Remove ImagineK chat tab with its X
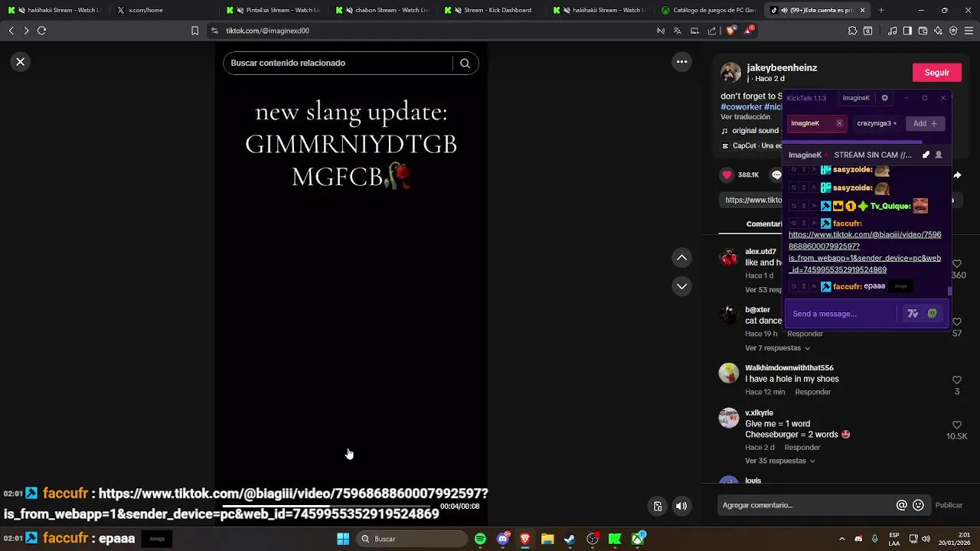This screenshot has width=980, height=551. point(839,123)
